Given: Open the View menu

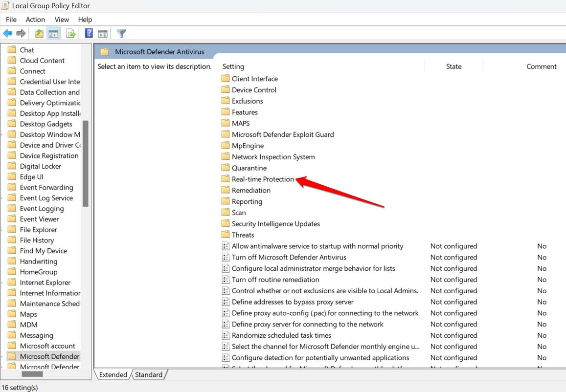Looking at the screenshot, I should pyautogui.click(x=62, y=20).
